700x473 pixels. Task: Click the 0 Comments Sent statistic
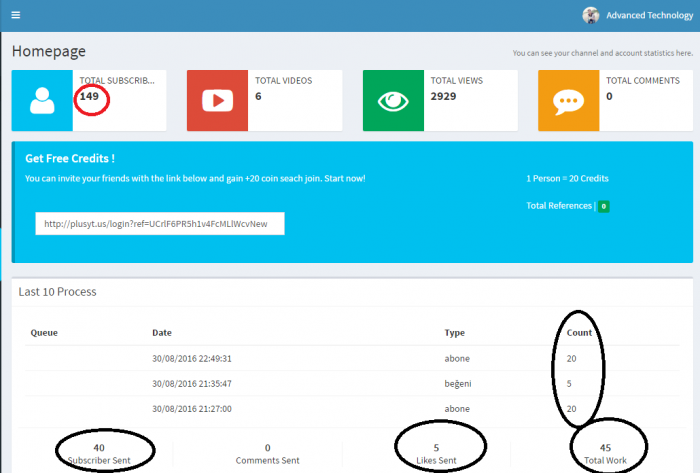pyautogui.click(x=267, y=454)
